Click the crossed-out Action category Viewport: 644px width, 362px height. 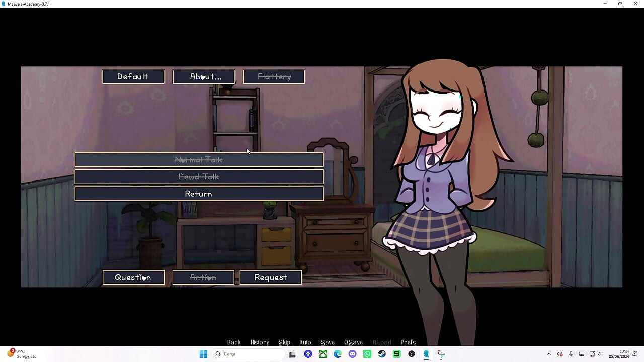(203, 278)
